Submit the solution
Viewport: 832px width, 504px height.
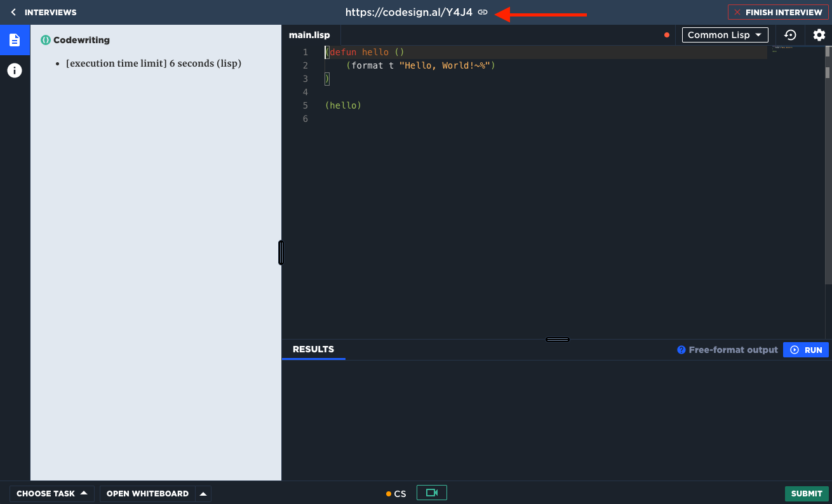click(807, 493)
